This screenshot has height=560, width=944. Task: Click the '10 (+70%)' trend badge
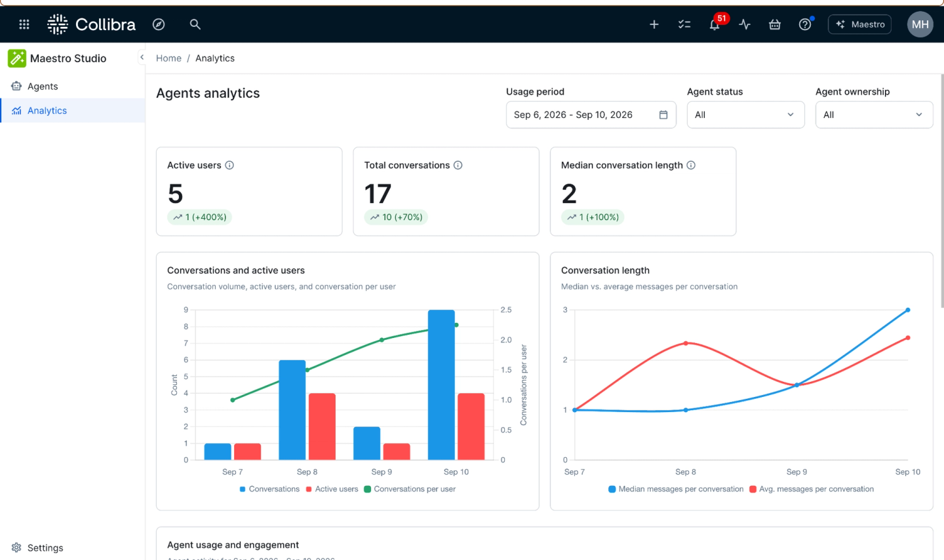pyautogui.click(x=396, y=217)
